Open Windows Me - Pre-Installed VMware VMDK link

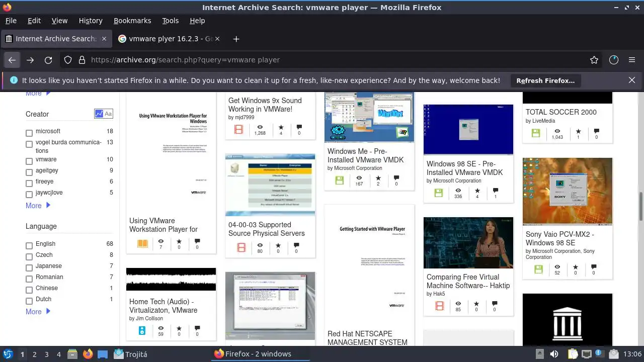366,155
